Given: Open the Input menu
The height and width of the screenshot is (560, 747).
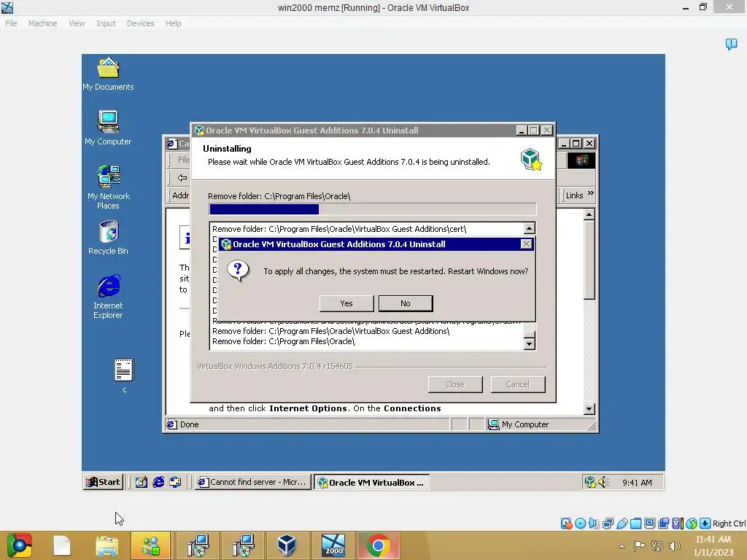Looking at the screenshot, I should tap(106, 23).
